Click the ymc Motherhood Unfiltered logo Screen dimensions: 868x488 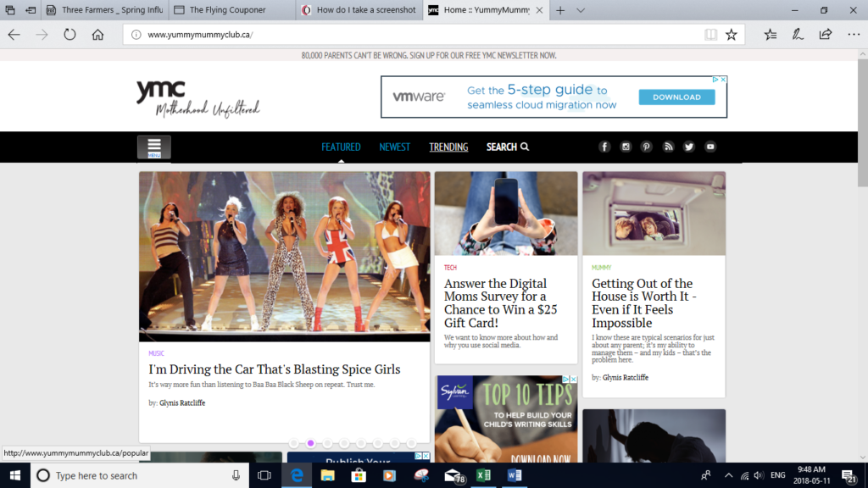pyautogui.click(x=198, y=98)
